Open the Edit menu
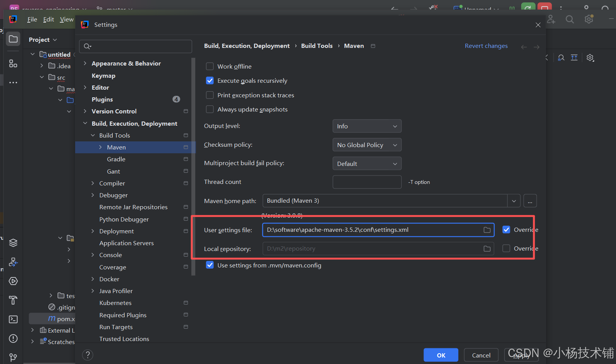This screenshot has height=364, width=616. pos(49,19)
